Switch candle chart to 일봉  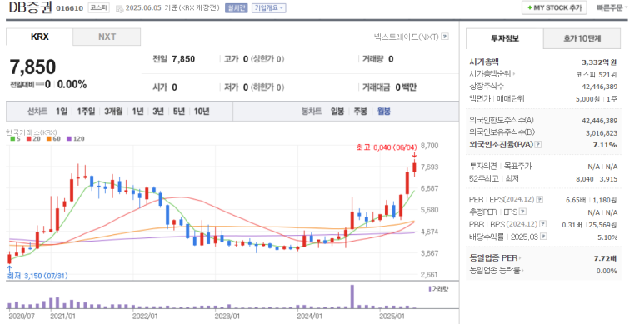[337, 112]
